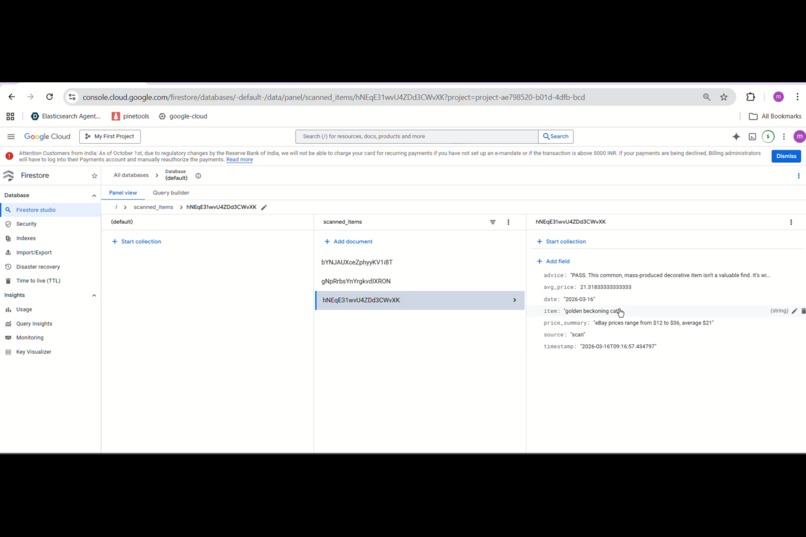Click Add document in scanned_items
The width and height of the screenshot is (806, 537).
tap(349, 242)
